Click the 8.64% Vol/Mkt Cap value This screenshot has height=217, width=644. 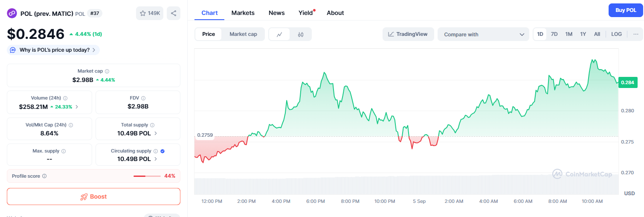(49, 133)
